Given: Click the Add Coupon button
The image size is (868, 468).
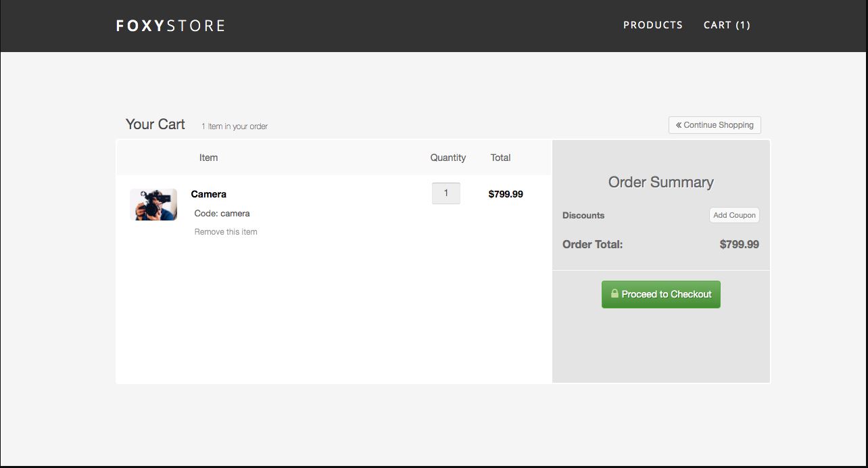Looking at the screenshot, I should [734, 215].
